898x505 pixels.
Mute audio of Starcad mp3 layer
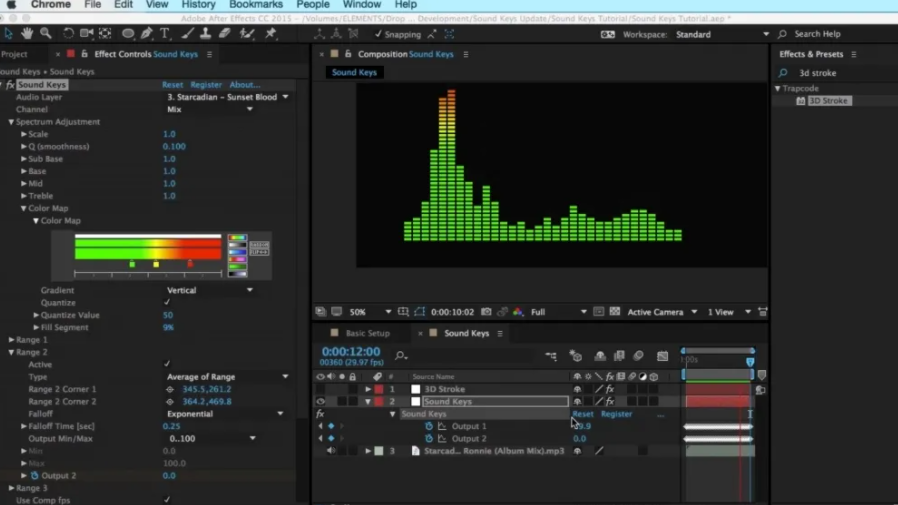tap(330, 451)
